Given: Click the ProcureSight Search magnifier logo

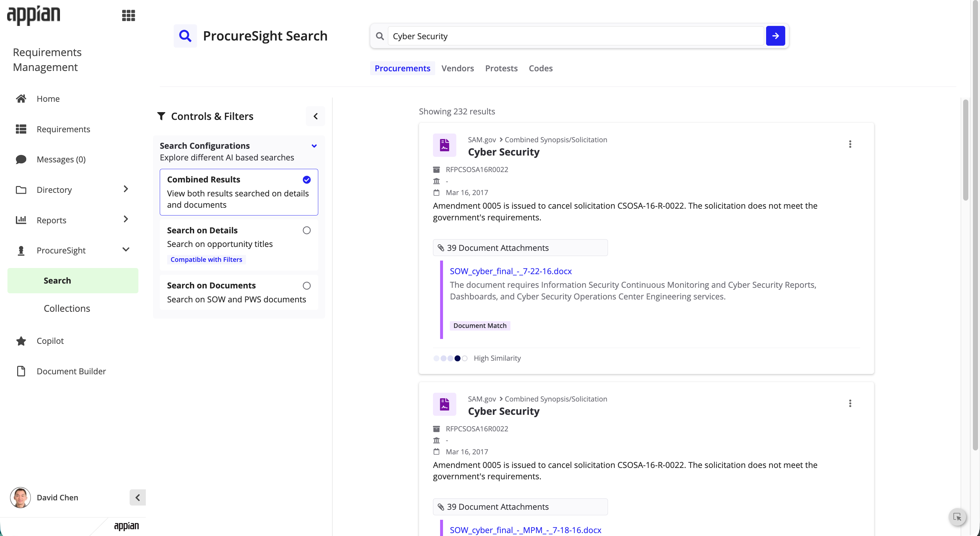Looking at the screenshot, I should [x=185, y=36].
